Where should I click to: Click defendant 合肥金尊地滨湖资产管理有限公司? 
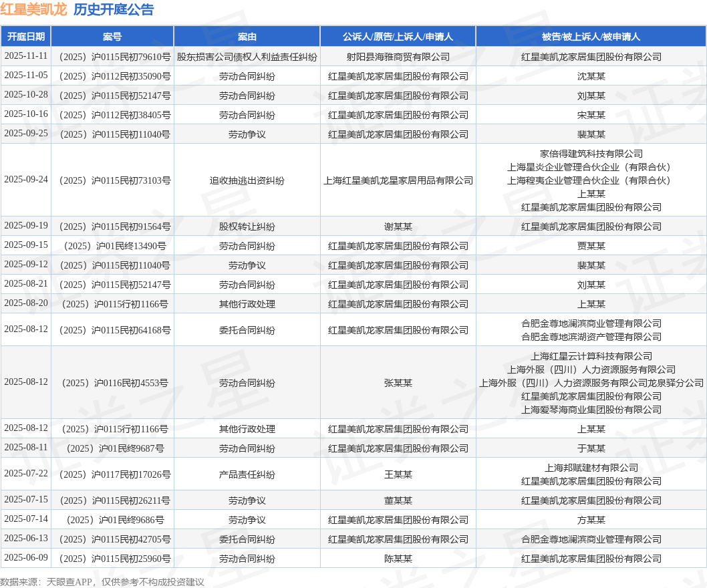point(591,337)
